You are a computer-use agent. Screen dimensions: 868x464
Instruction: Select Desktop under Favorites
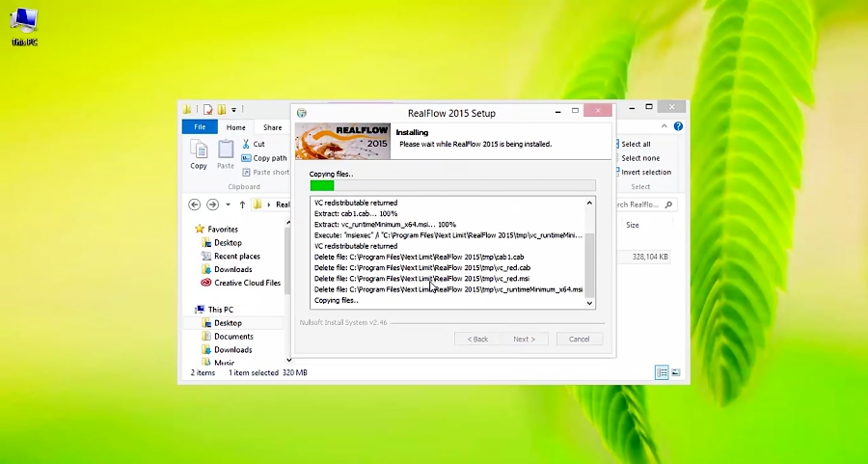(222, 242)
